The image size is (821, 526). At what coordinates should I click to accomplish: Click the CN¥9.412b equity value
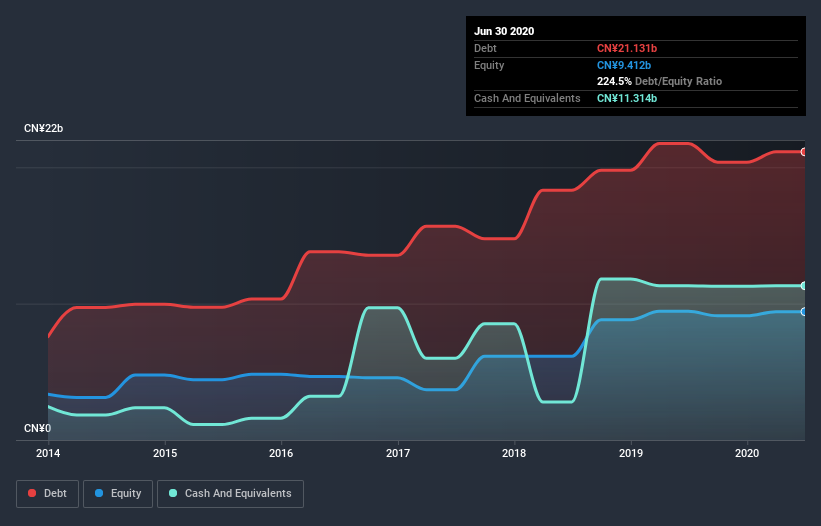[624, 65]
